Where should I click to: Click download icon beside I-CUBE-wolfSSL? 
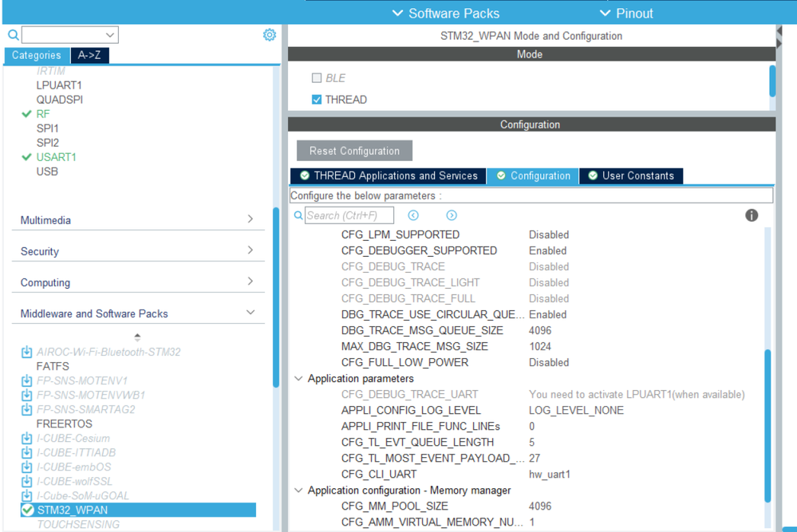pos(26,481)
